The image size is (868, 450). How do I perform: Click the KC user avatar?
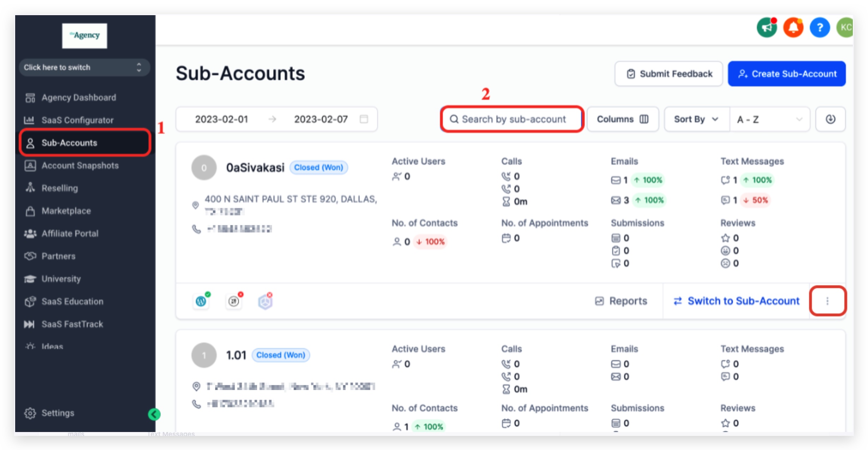[x=845, y=28]
